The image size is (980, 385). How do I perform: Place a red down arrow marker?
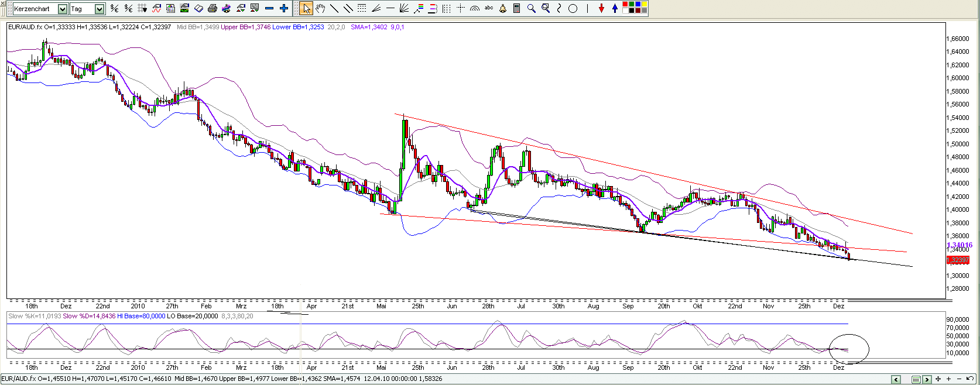(601, 8)
